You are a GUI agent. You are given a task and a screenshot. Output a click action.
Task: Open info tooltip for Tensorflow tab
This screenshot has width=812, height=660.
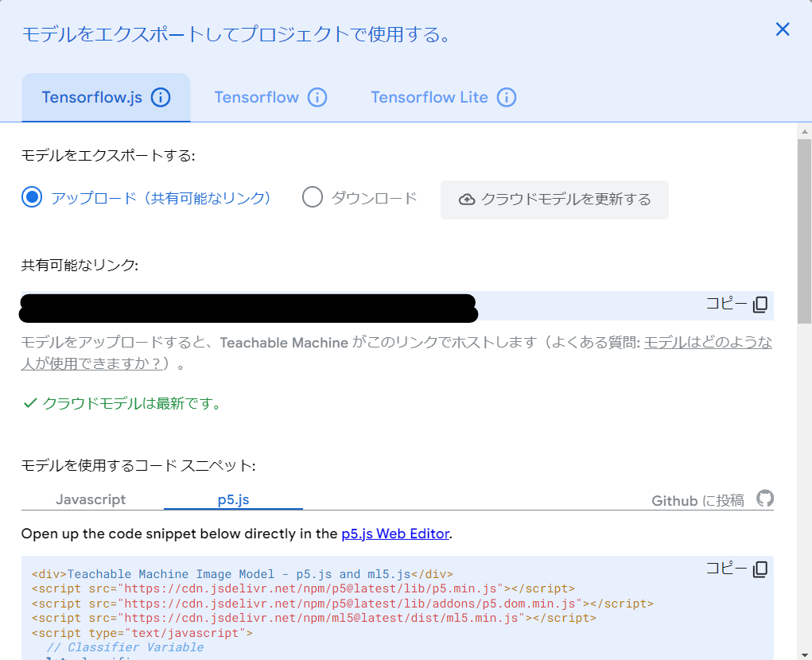tap(317, 97)
